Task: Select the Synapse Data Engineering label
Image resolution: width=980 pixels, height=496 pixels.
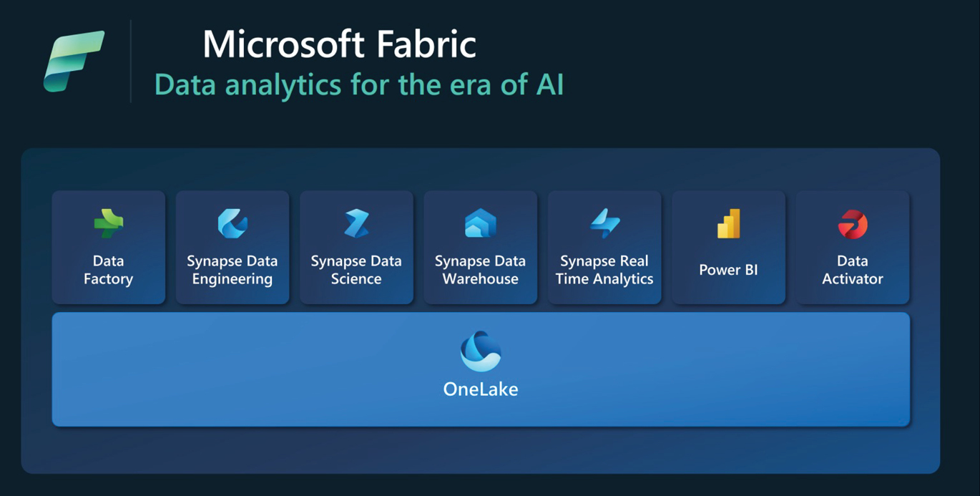Action: point(232,270)
